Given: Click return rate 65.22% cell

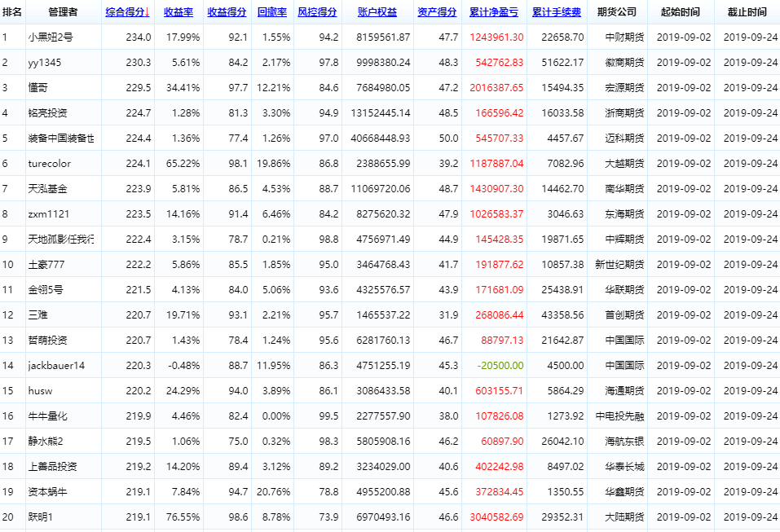Looking at the screenshot, I should pyautogui.click(x=183, y=164).
